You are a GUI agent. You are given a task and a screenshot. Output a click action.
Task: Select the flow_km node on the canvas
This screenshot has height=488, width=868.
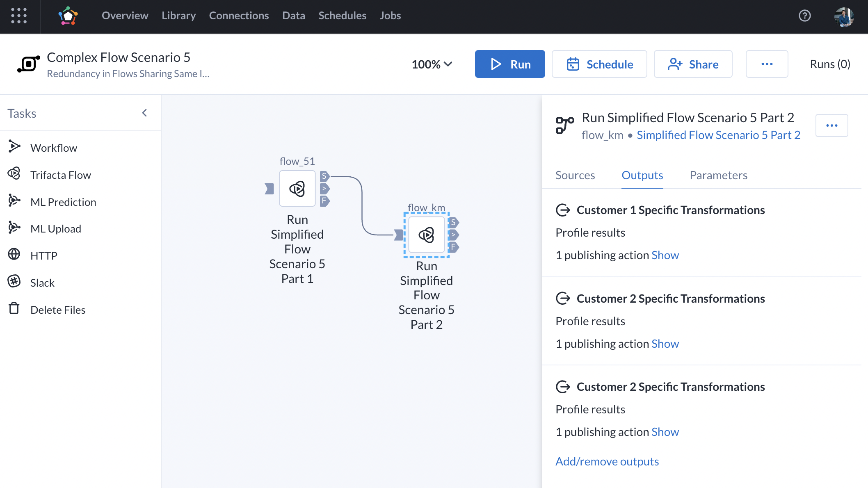[x=427, y=235]
